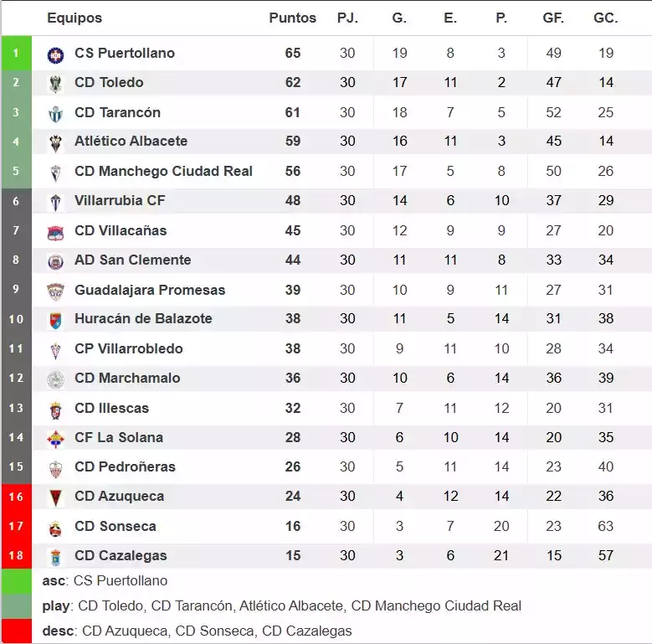Sort by the Puntos column header
This screenshot has height=644, width=652.
click(x=292, y=18)
